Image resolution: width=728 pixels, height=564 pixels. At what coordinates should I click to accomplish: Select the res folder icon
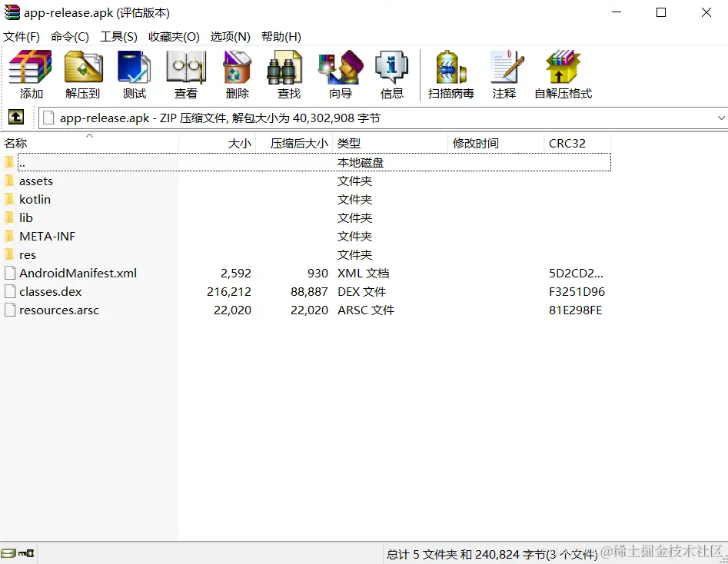click(x=9, y=254)
